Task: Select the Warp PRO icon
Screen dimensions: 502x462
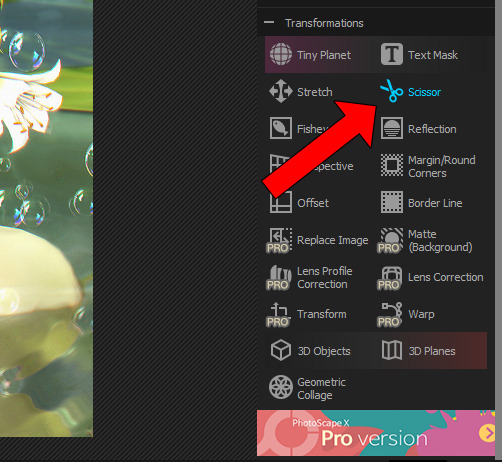Action: pos(390,314)
